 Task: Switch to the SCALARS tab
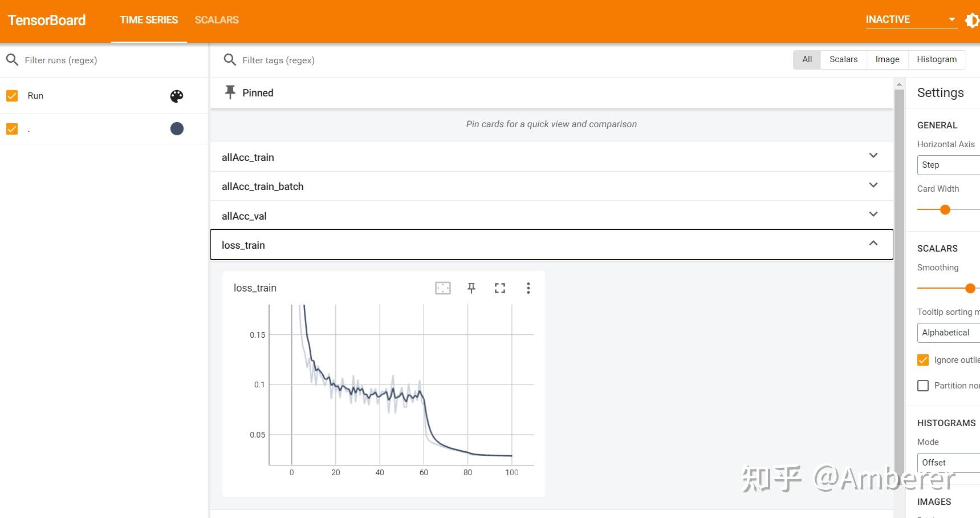click(x=217, y=20)
